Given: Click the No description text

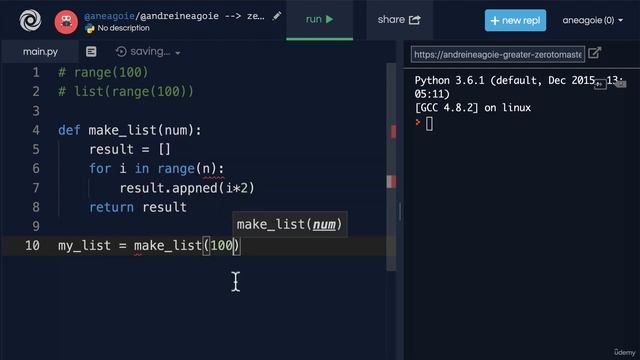Looking at the screenshot, I should [123, 28].
